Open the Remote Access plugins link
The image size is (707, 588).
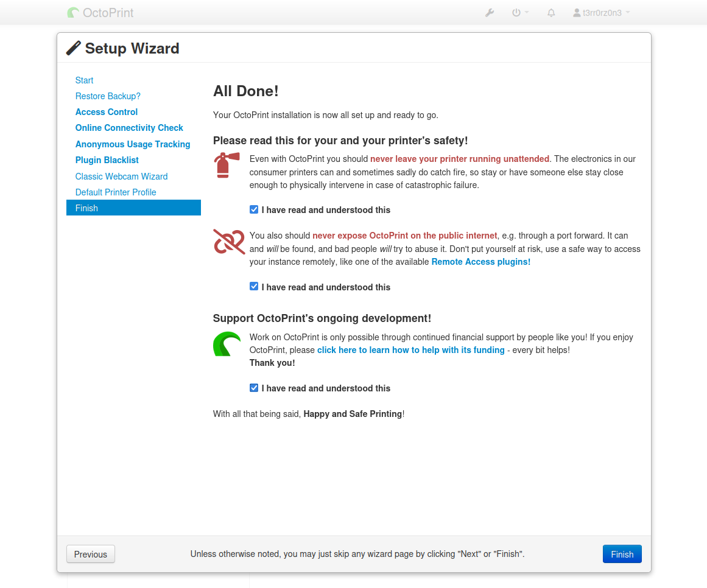480,262
